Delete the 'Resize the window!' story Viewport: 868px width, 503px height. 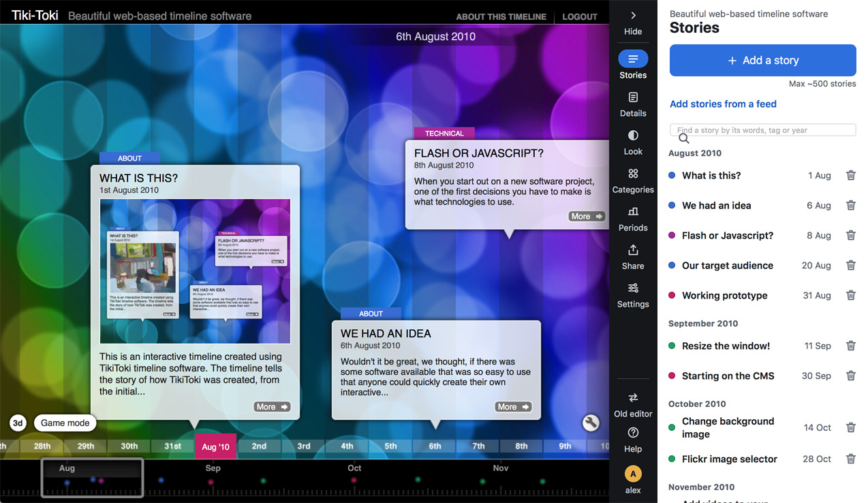(851, 346)
